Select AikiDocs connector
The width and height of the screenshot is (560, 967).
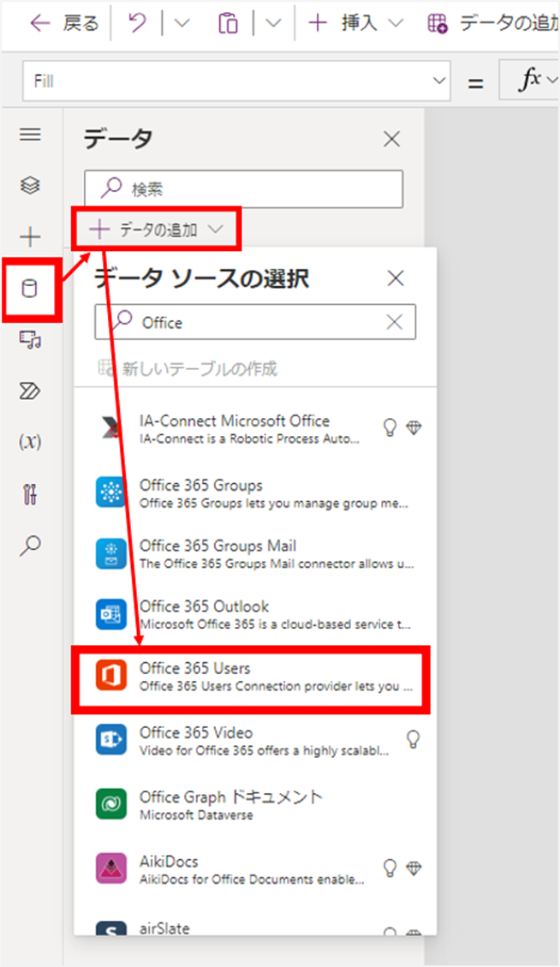pos(255,869)
